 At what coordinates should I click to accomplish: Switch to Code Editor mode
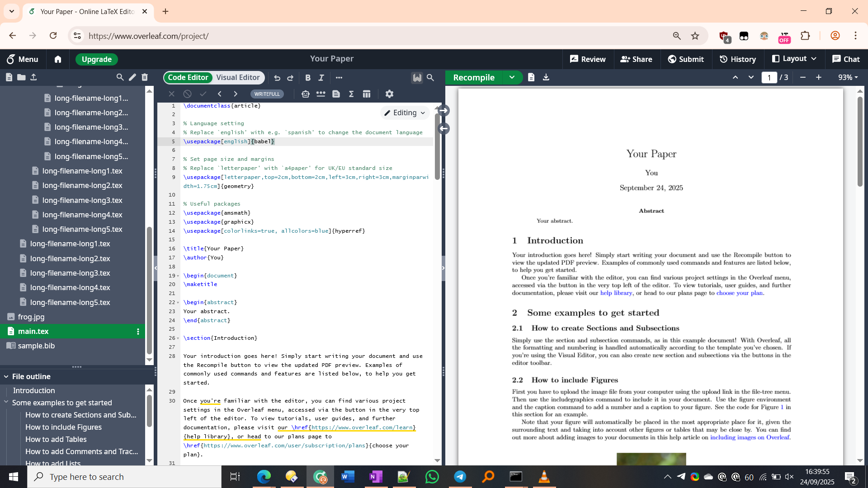(x=188, y=77)
